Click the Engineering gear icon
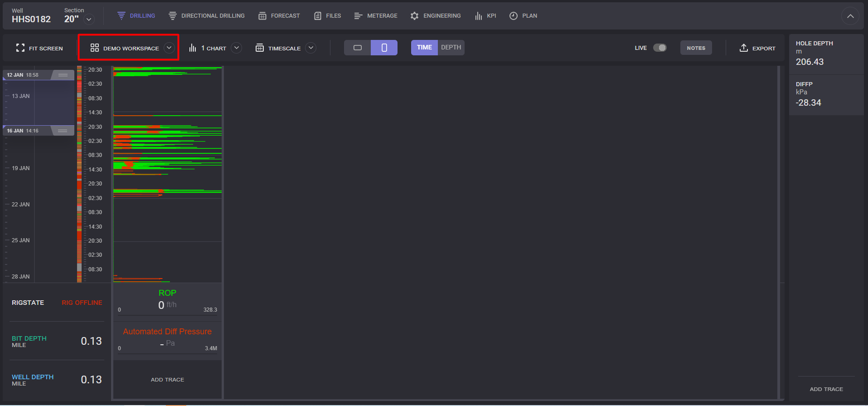 click(x=414, y=16)
